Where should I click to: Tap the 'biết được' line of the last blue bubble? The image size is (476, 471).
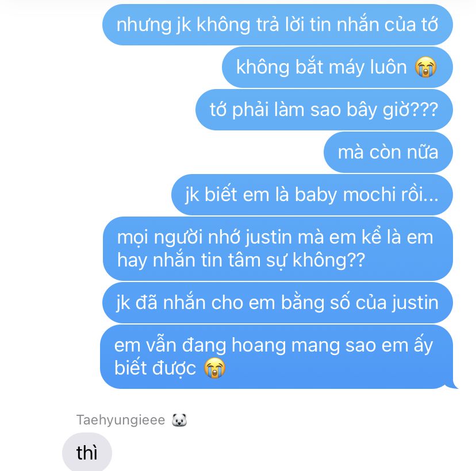click(155, 368)
